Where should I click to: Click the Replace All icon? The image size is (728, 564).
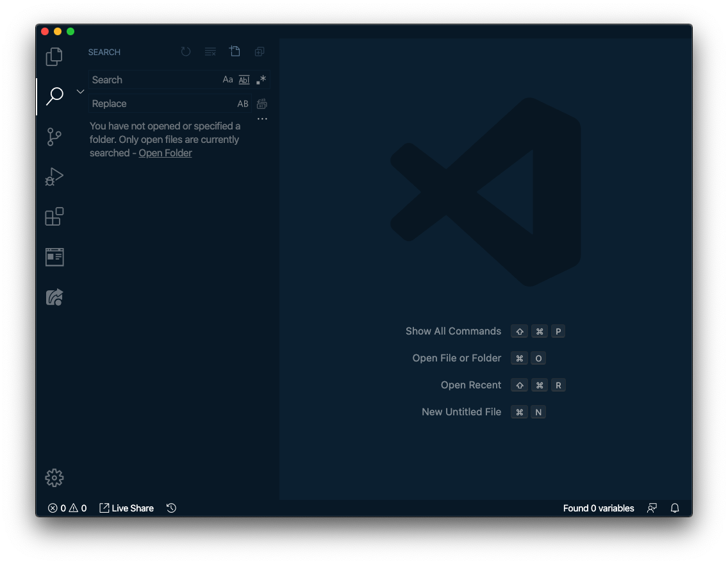pos(262,104)
